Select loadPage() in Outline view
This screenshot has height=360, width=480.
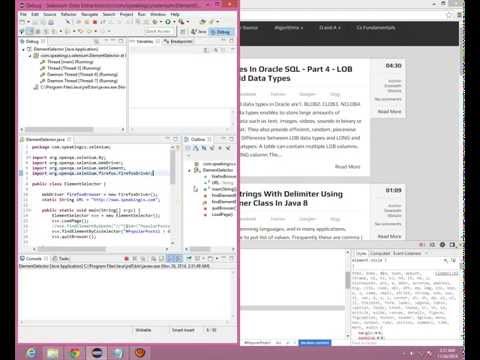219,214
